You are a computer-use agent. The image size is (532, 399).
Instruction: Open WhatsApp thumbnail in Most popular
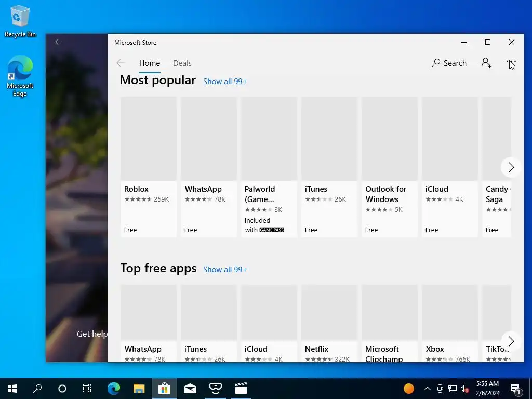(x=209, y=139)
